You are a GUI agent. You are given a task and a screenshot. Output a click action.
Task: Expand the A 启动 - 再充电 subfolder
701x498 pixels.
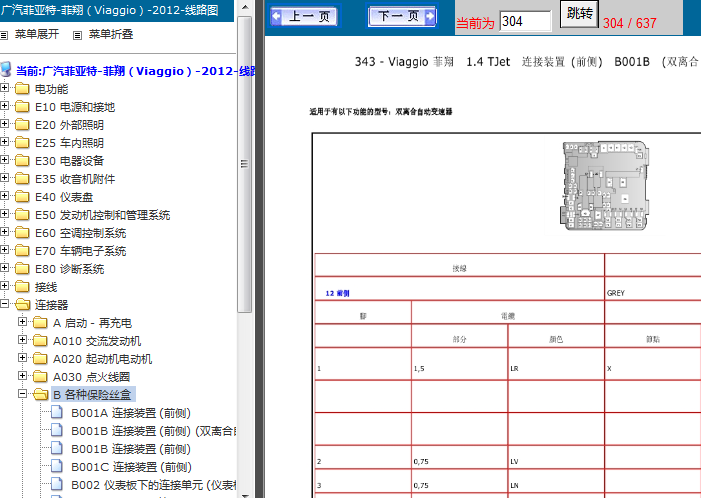[22, 321]
